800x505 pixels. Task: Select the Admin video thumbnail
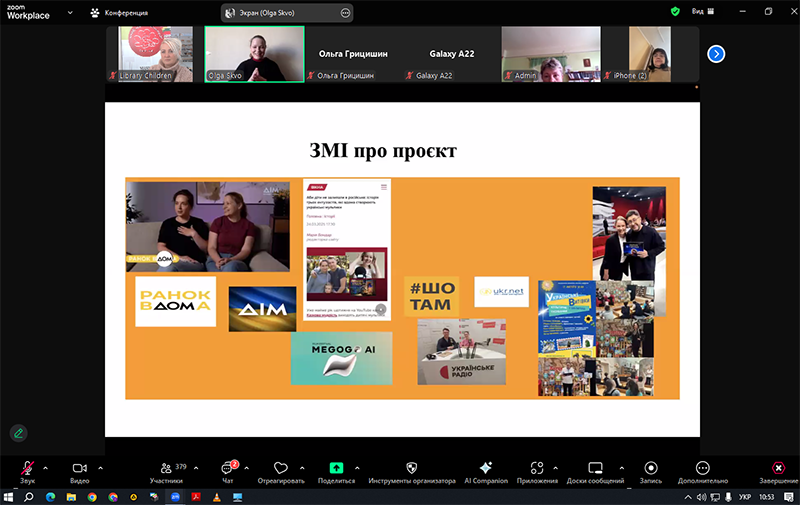pos(551,54)
